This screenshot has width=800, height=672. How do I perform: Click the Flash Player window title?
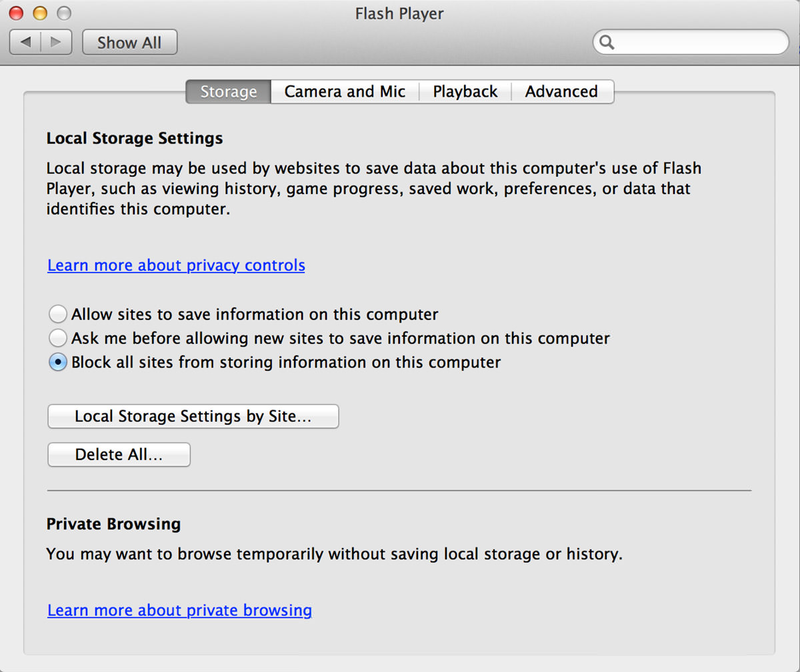click(x=399, y=13)
